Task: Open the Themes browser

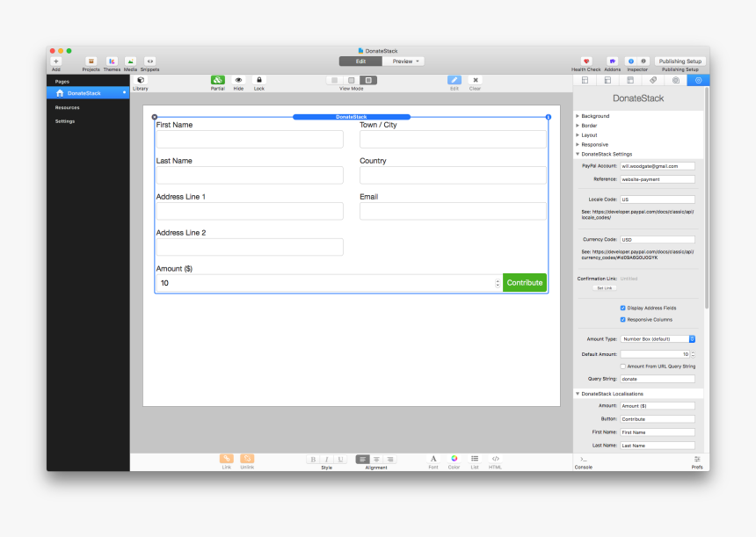Action: [113, 62]
